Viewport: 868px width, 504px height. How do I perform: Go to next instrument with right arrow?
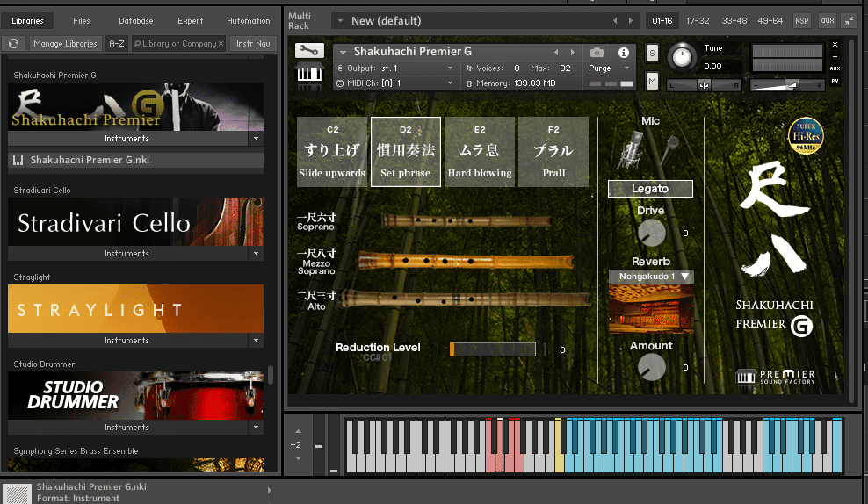tap(573, 52)
